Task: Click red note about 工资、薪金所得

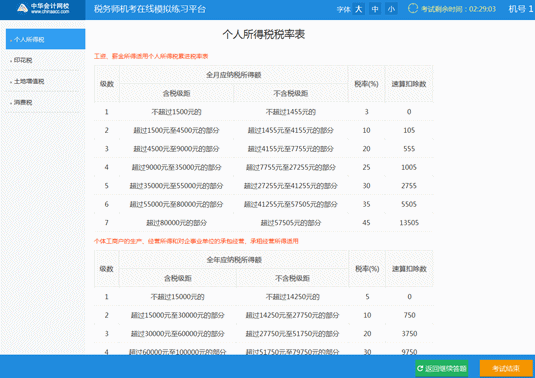Action: (x=151, y=56)
